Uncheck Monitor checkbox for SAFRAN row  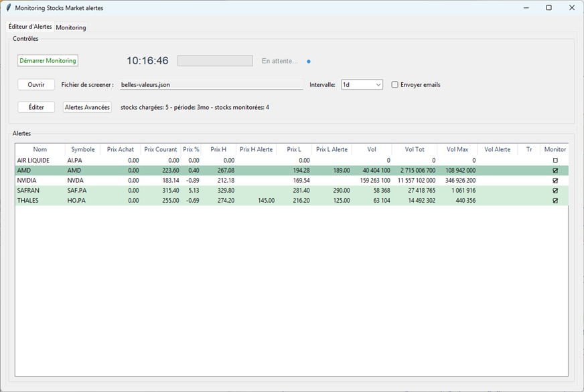point(555,191)
